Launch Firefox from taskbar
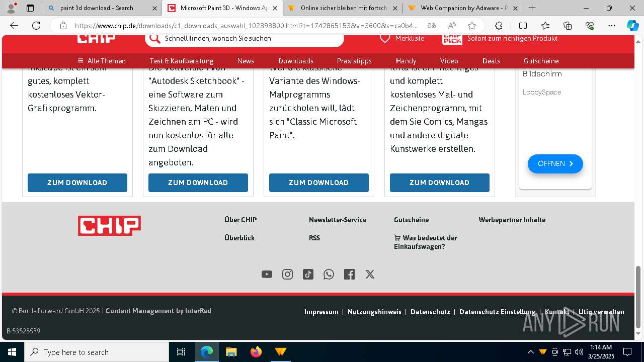644x362 pixels. click(x=256, y=352)
